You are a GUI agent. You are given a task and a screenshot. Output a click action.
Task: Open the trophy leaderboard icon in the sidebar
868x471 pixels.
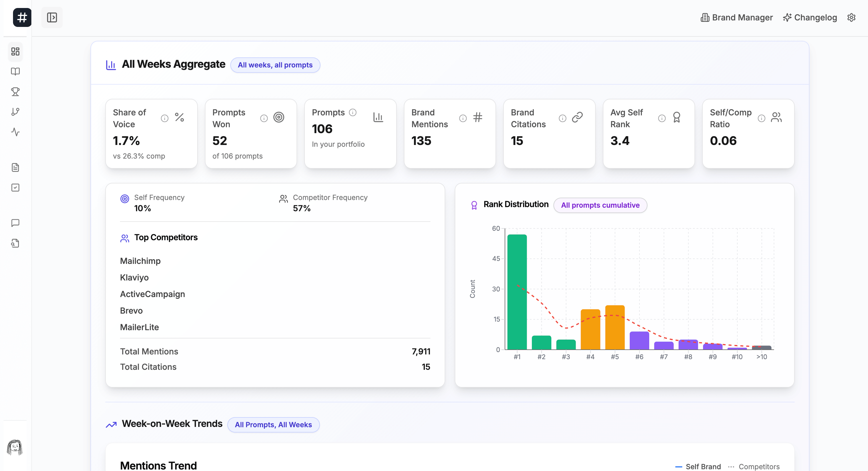15,92
